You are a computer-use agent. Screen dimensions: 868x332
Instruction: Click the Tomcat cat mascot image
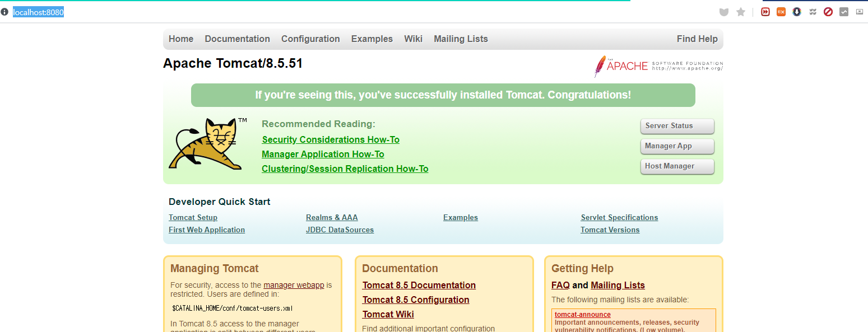pos(208,143)
